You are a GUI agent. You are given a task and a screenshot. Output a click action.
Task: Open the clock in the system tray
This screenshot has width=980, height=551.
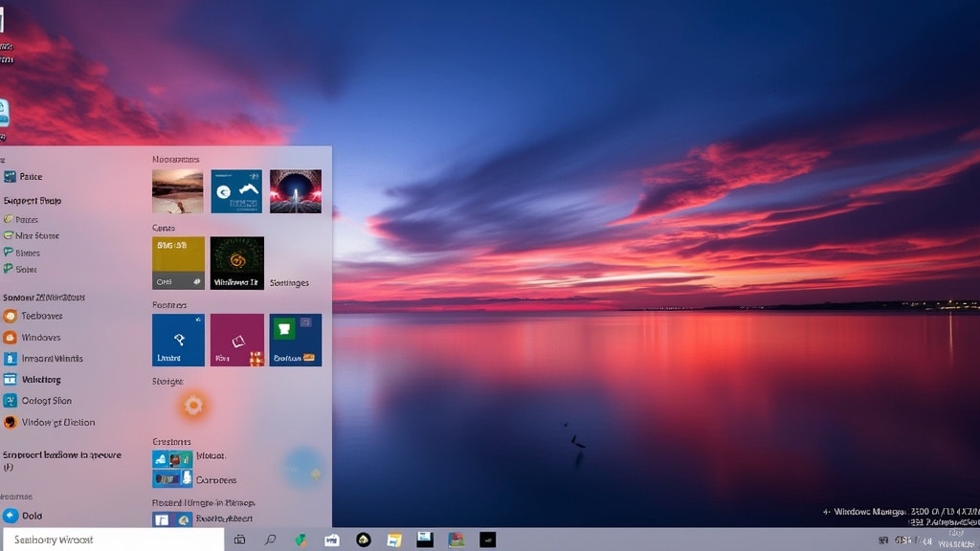pos(956,540)
